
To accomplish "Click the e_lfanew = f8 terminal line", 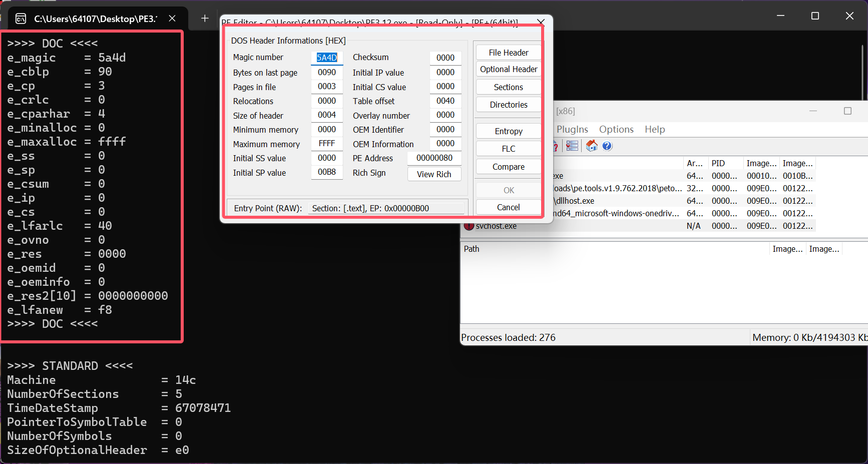I will tap(60, 310).
